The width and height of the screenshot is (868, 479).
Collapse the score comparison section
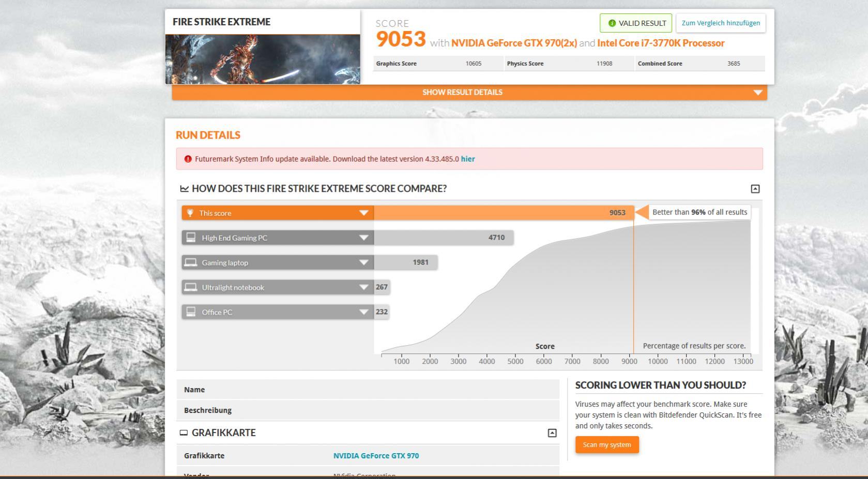(755, 189)
